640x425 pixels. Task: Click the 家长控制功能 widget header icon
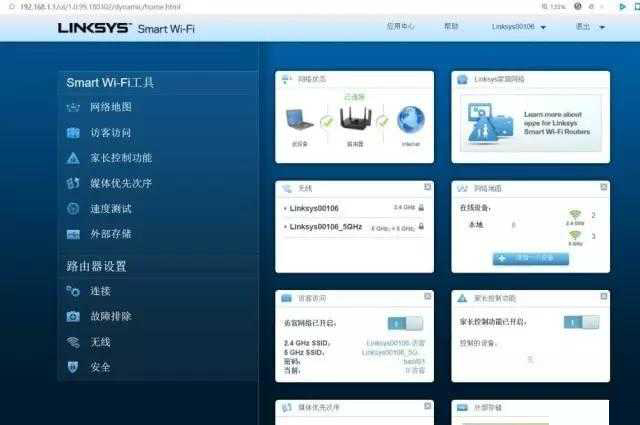pos(462,298)
